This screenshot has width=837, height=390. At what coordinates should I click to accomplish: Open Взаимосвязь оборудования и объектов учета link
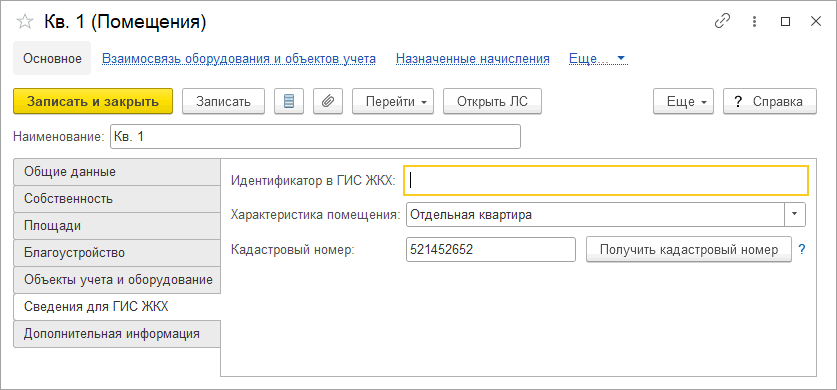pos(239,59)
